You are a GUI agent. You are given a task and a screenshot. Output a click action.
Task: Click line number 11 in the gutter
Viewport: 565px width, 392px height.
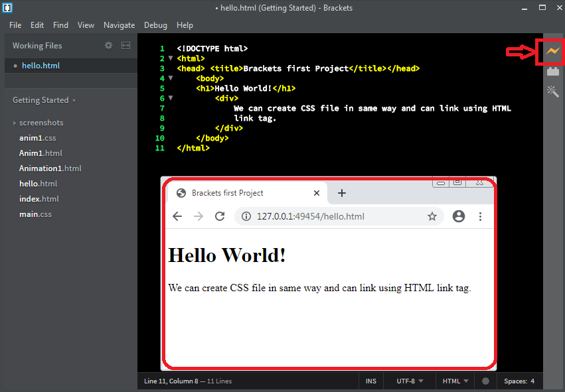point(159,148)
